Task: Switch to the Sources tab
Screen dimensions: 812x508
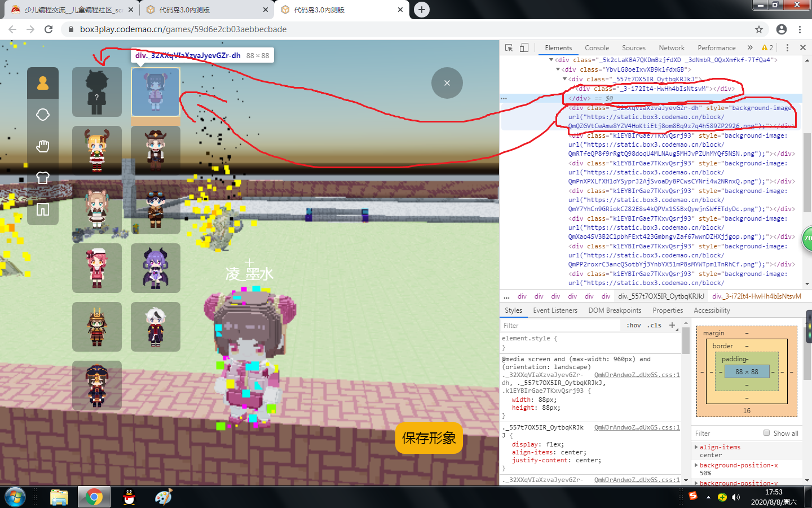Action: 634,48
